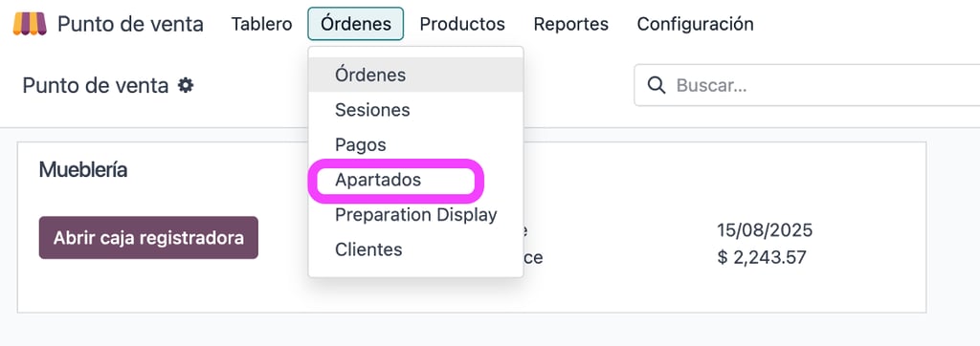Click the $ 2,243.57 balance value

click(762, 257)
